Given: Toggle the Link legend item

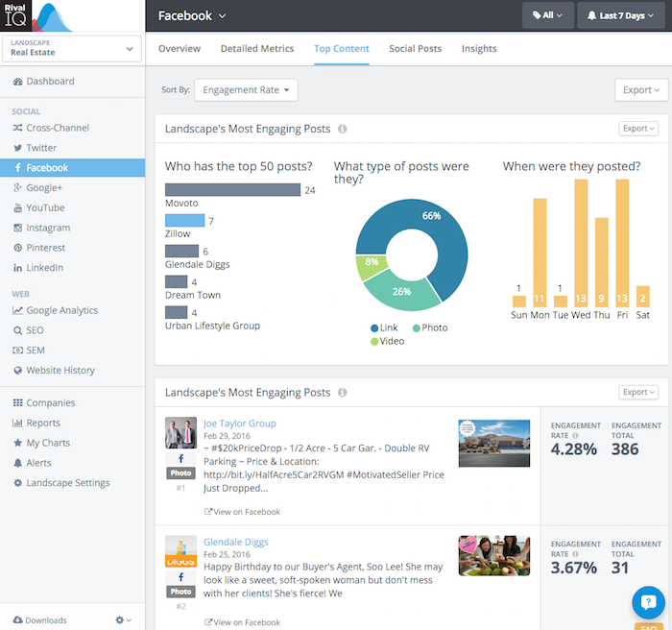Looking at the screenshot, I should 384,328.
